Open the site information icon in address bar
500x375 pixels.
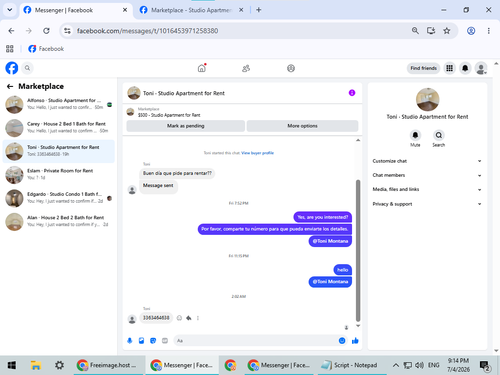pyautogui.click(x=67, y=31)
